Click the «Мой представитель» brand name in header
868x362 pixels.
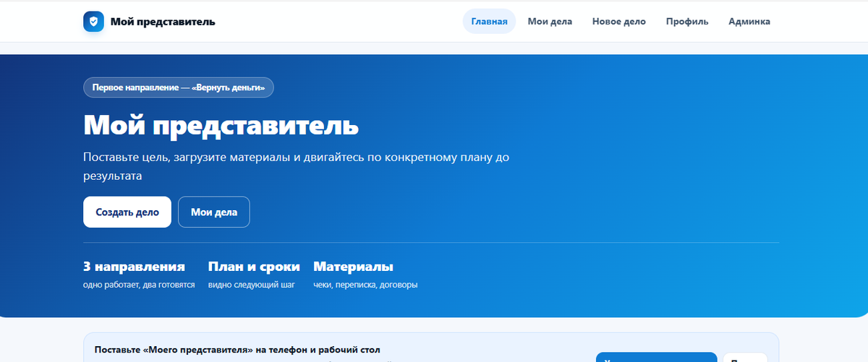(x=163, y=22)
